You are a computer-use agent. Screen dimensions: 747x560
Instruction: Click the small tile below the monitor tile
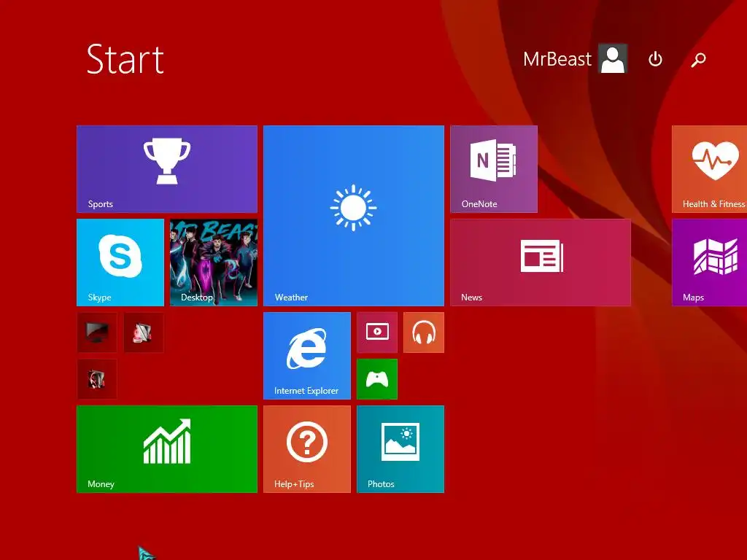[x=97, y=379]
